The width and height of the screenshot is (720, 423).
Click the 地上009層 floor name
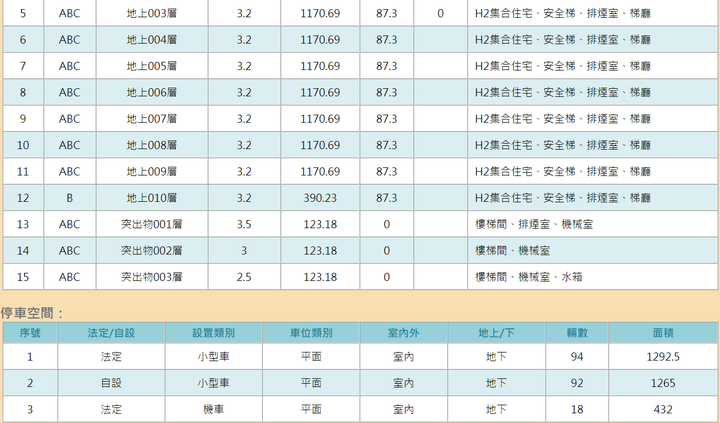coord(152,172)
